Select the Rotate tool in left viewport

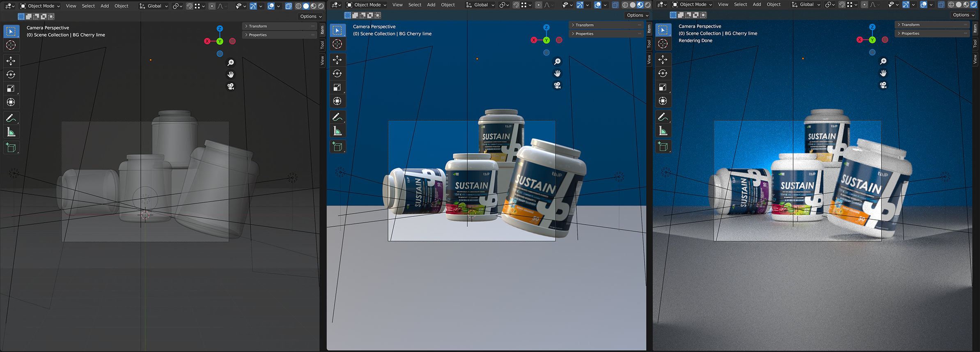pos(11,75)
